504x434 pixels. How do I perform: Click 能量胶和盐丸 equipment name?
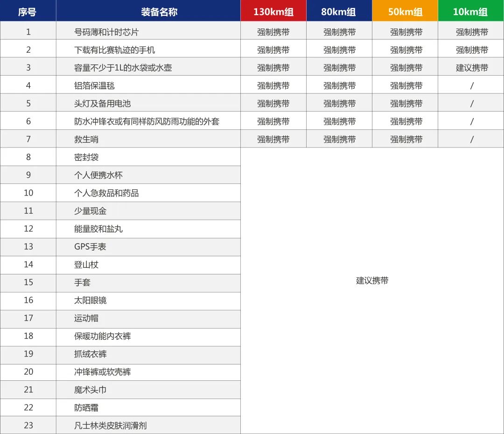(x=98, y=229)
